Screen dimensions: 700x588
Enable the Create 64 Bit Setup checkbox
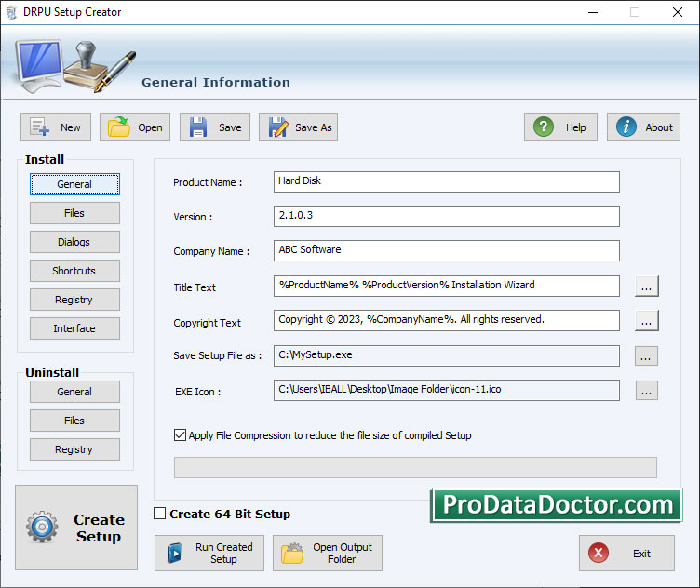159,513
